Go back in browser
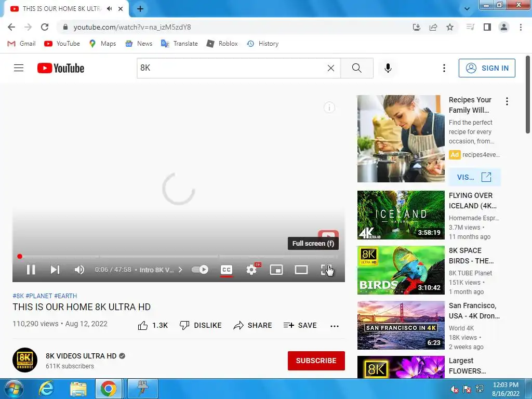Image resolution: width=532 pixels, height=399 pixels. pos(11,27)
